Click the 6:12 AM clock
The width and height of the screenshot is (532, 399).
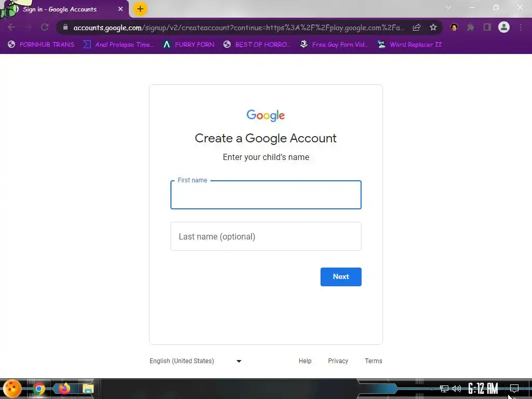(x=483, y=389)
